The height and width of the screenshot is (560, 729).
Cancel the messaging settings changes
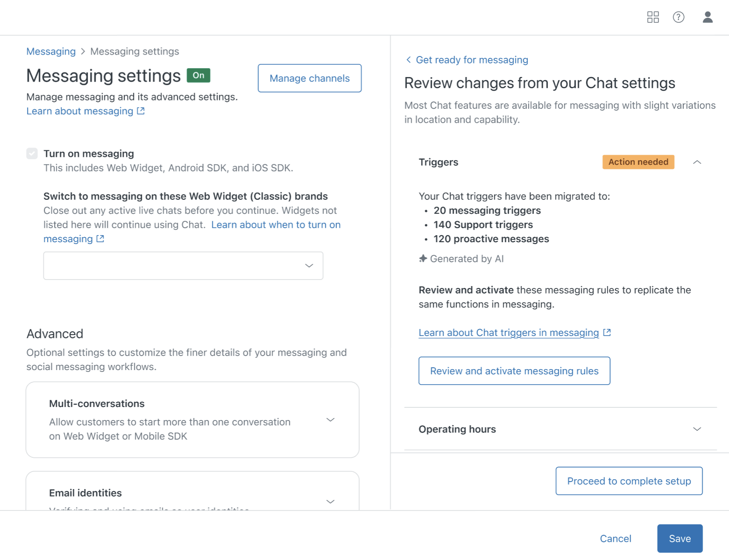[615, 539]
